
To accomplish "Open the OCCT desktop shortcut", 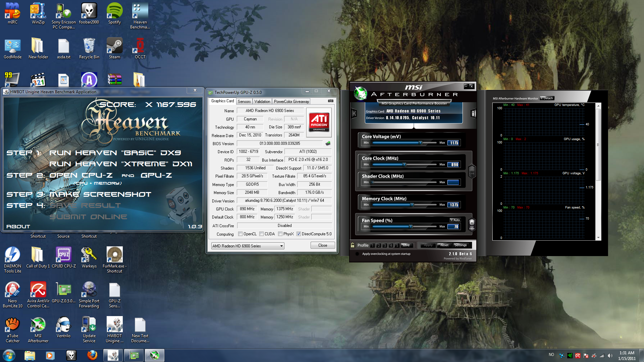I will [140, 49].
